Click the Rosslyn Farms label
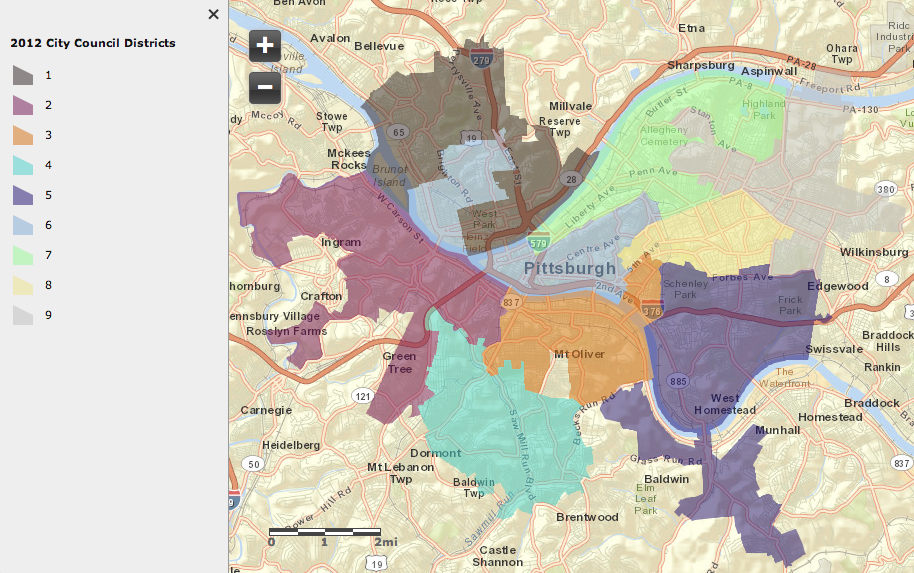The image size is (914, 573). pyautogui.click(x=286, y=331)
